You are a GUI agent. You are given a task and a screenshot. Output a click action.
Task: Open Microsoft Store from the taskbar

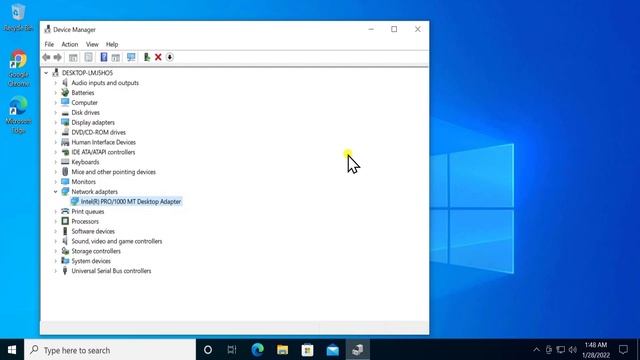click(307, 350)
